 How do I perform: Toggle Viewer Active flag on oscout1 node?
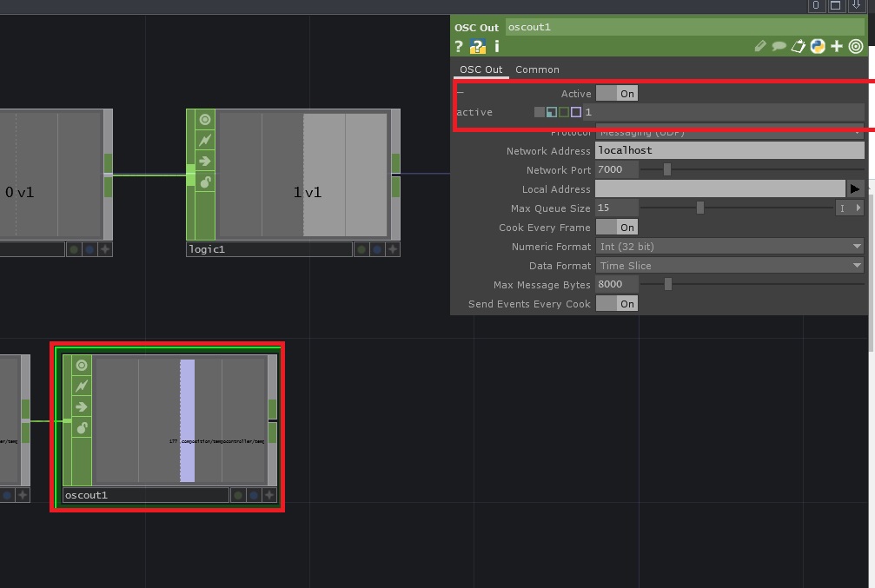[x=82, y=366]
